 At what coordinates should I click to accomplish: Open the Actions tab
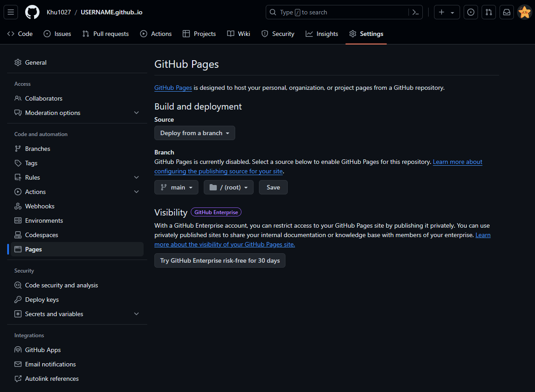point(156,34)
